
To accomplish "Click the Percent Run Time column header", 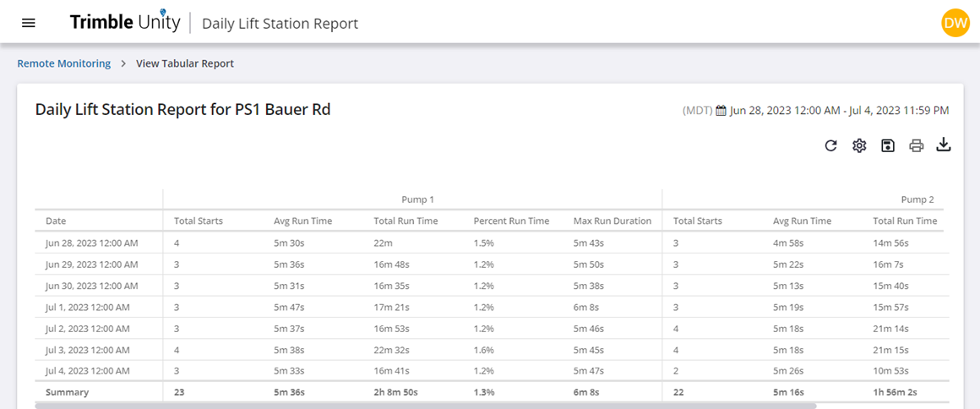I will [511, 221].
